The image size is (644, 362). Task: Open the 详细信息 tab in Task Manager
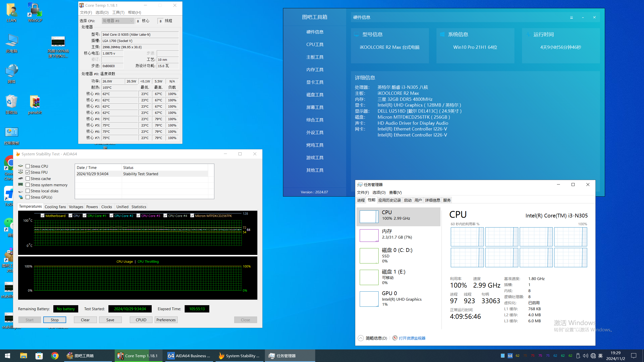coord(432,200)
